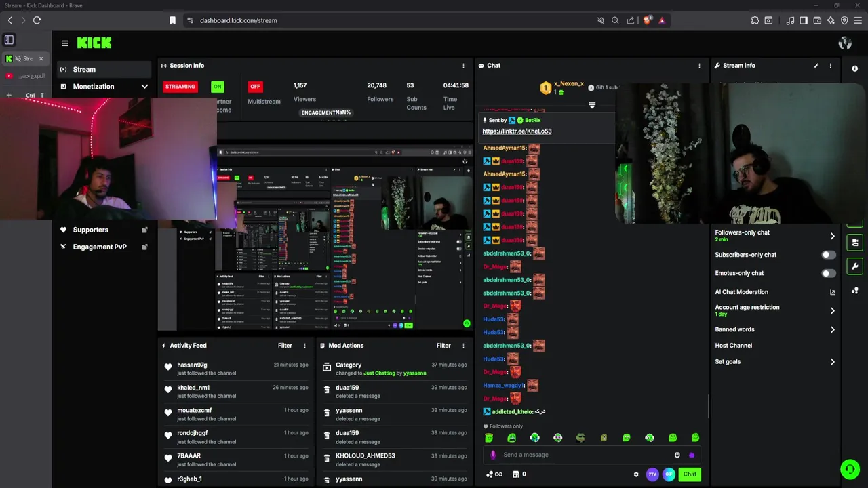This screenshot has height=488, width=868.
Task: Click the mouatezcmf follow entry
Action: 237,414
